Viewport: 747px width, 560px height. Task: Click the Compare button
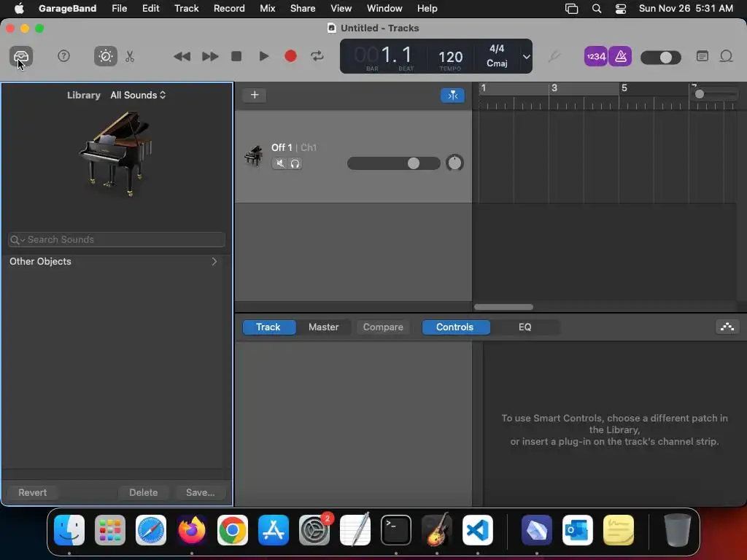pos(383,327)
